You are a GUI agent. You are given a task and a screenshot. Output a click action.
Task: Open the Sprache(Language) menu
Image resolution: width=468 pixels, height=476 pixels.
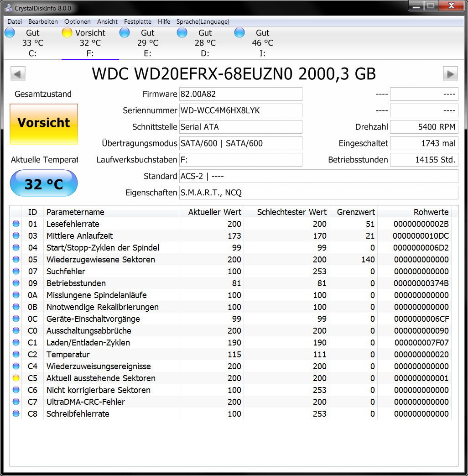pyautogui.click(x=203, y=21)
